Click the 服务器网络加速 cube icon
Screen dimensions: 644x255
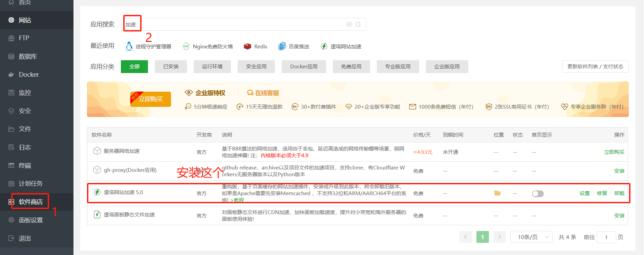pyautogui.click(x=97, y=151)
